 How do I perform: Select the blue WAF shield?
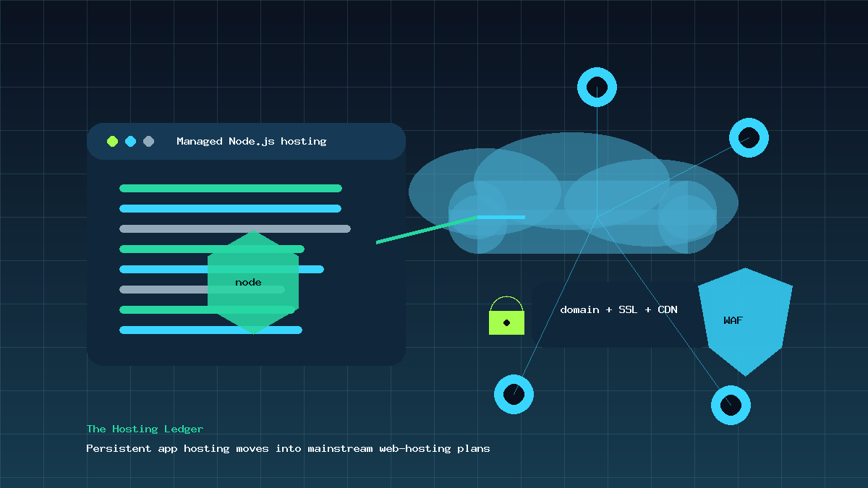tap(745, 322)
